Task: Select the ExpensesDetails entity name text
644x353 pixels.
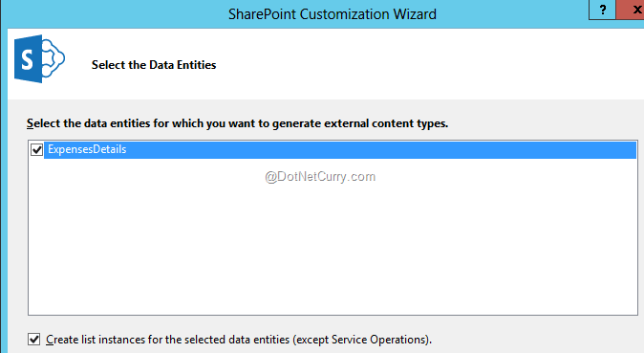Action: (x=87, y=149)
